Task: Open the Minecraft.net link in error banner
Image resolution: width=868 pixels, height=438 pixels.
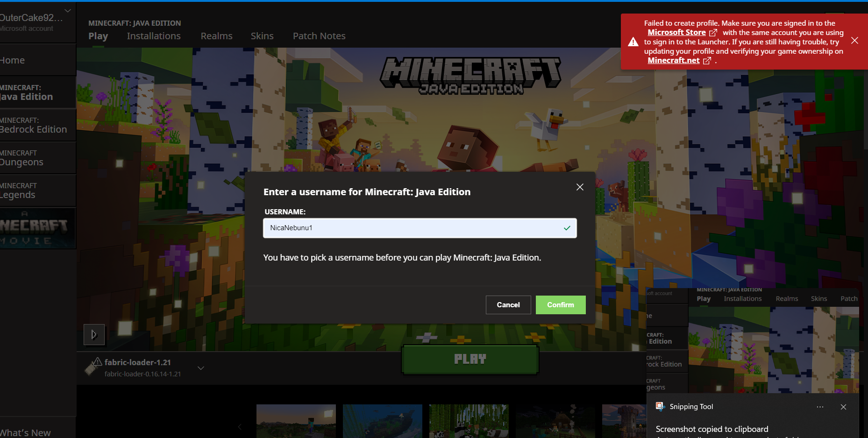Action: click(x=673, y=60)
